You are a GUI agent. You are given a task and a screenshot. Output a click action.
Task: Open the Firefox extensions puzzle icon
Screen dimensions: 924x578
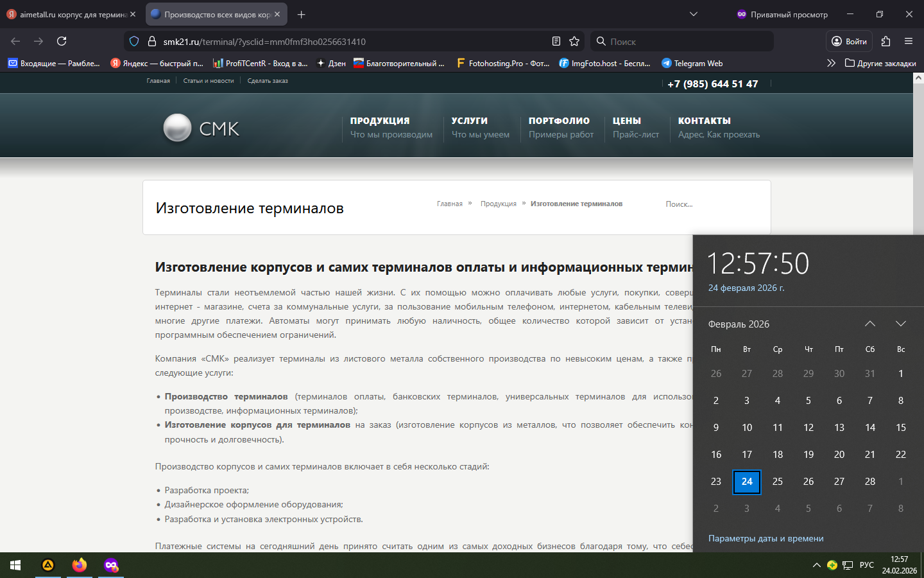coord(886,41)
